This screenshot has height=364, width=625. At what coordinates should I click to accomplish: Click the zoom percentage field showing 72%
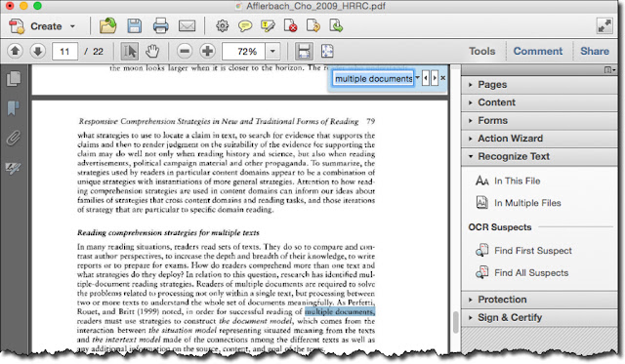pyautogui.click(x=243, y=52)
